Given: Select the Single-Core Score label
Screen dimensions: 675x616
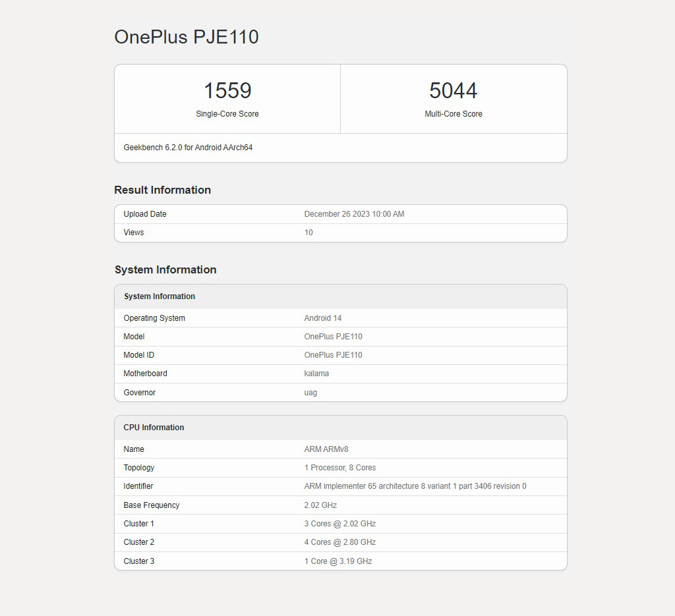Looking at the screenshot, I should point(227,114).
